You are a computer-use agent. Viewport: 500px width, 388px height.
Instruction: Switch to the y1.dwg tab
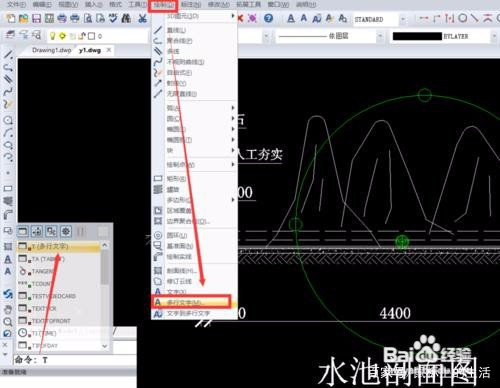click(x=90, y=50)
